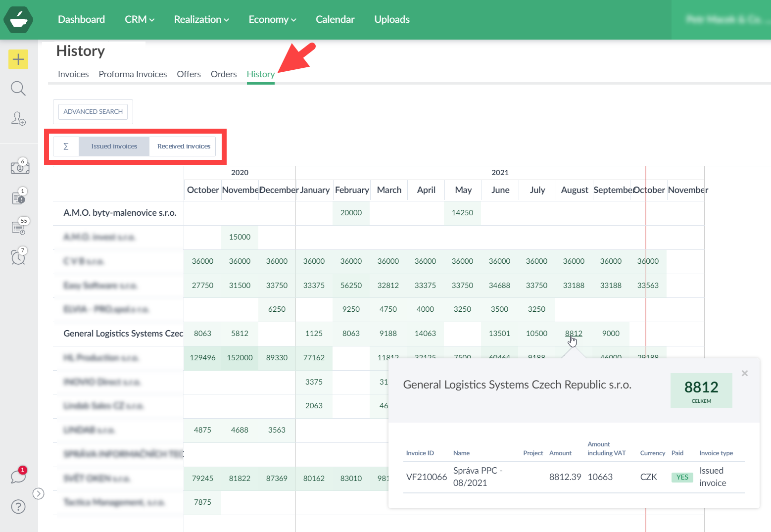Expand the sidebar with the arrow circle
Viewport: 771px width, 532px height.
(x=39, y=493)
